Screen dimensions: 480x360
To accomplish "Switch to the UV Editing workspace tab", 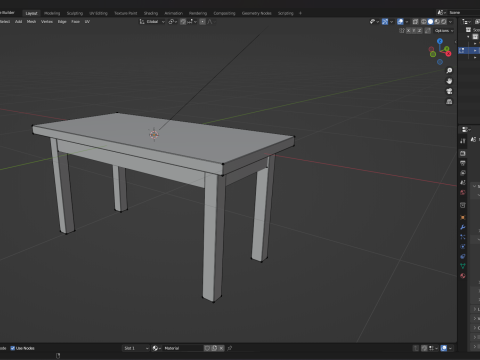I will (x=98, y=13).
